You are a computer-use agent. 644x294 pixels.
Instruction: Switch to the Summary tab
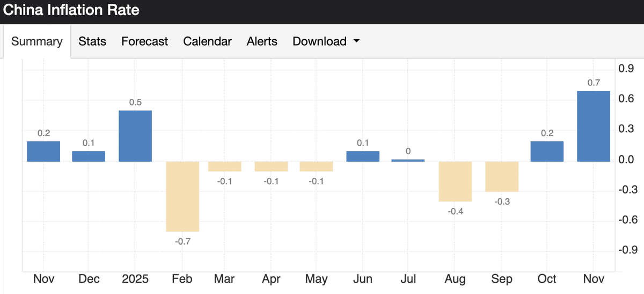point(36,41)
